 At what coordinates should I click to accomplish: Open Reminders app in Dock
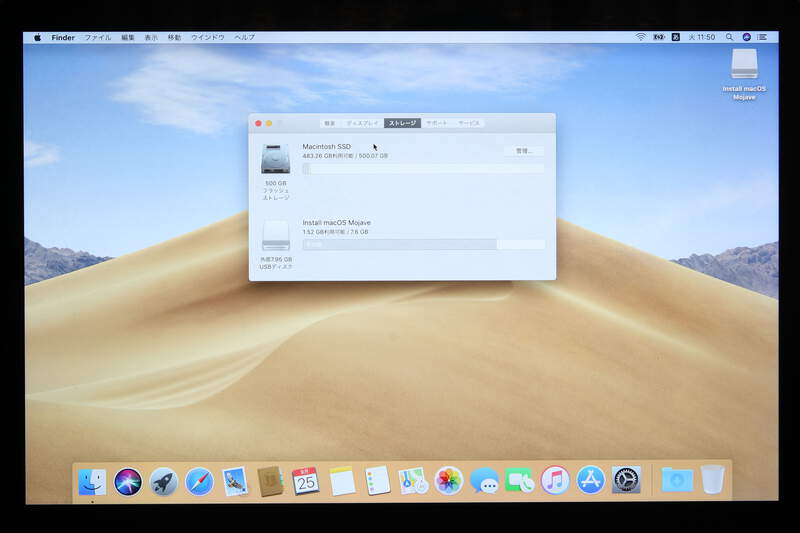[378, 480]
